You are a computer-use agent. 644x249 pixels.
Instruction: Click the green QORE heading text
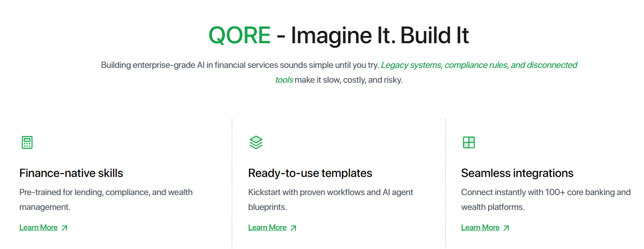240,35
